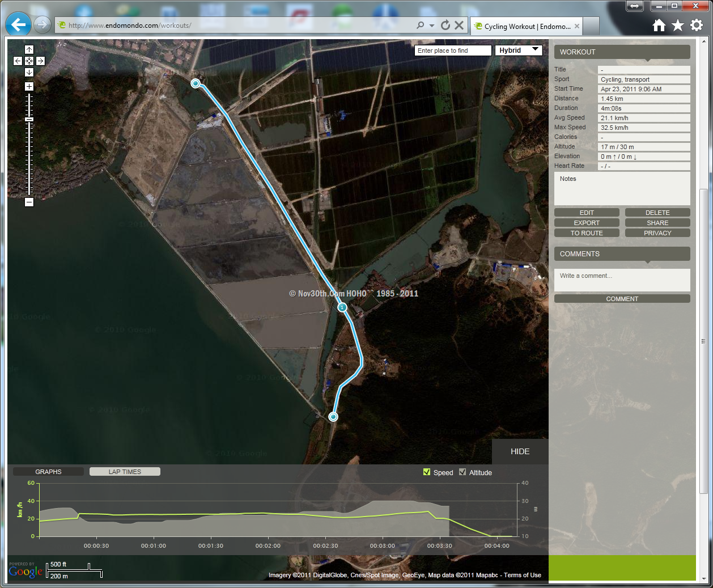Click HIDE to collapse the graph panel
This screenshot has width=713, height=588.
[x=520, y=451]
